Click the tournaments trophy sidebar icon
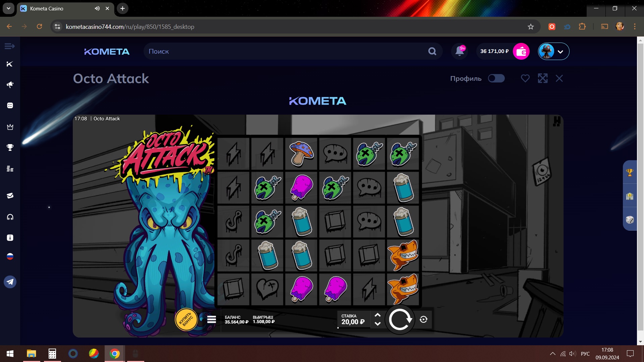 [10, 147]
